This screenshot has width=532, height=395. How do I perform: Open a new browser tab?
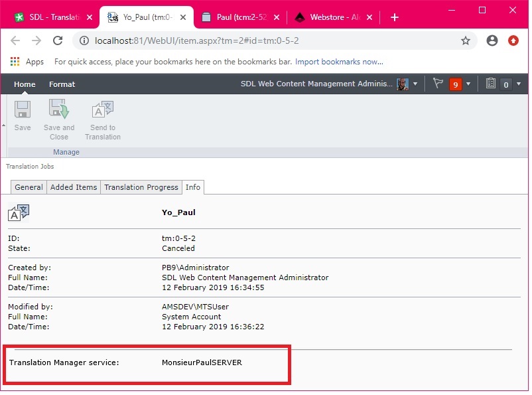click(394, 17)
